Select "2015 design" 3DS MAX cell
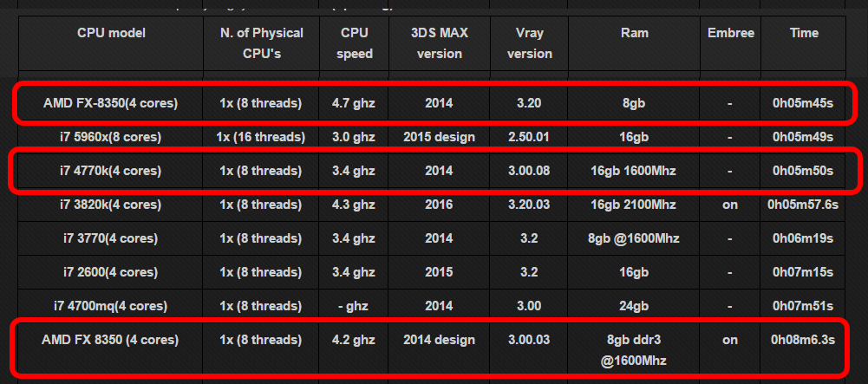Image resolution: width=868 pixels, height=384 pixels. point(439,137)
